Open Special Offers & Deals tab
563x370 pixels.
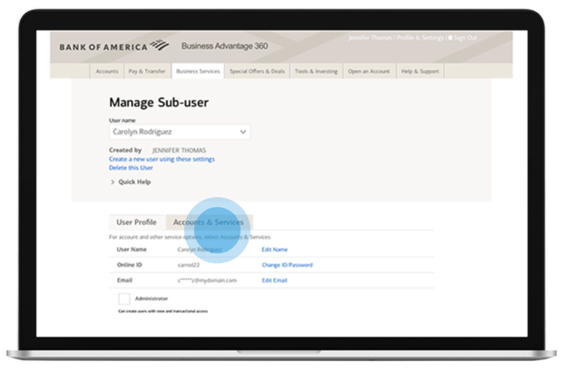point(257,71)
